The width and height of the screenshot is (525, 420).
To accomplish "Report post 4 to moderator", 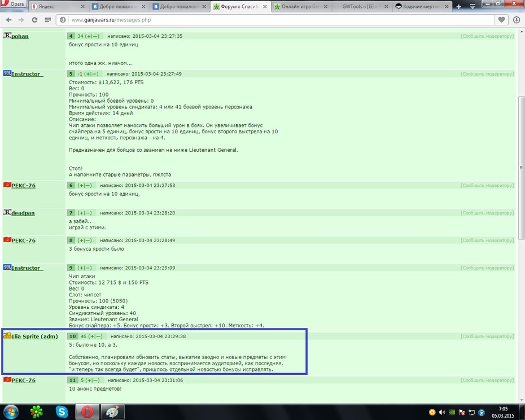I will (x=487, y=36).
